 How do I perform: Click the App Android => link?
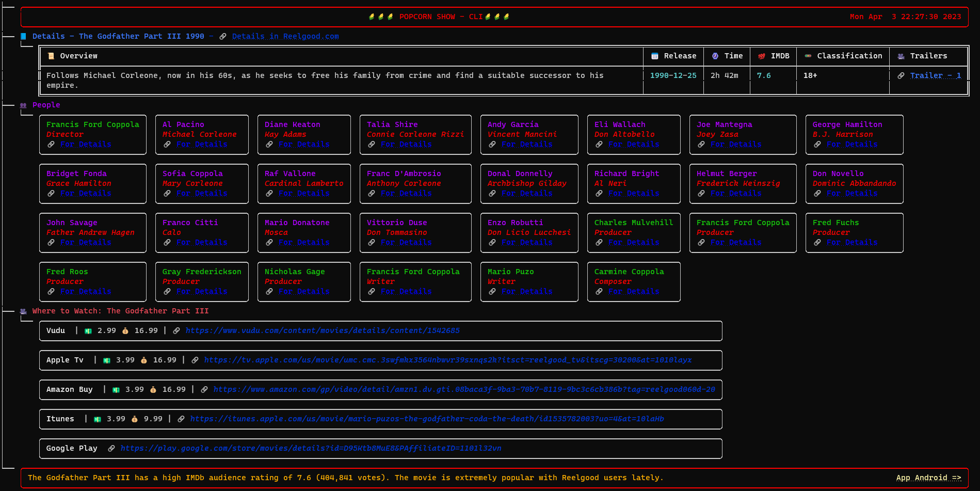coord(929,478)
